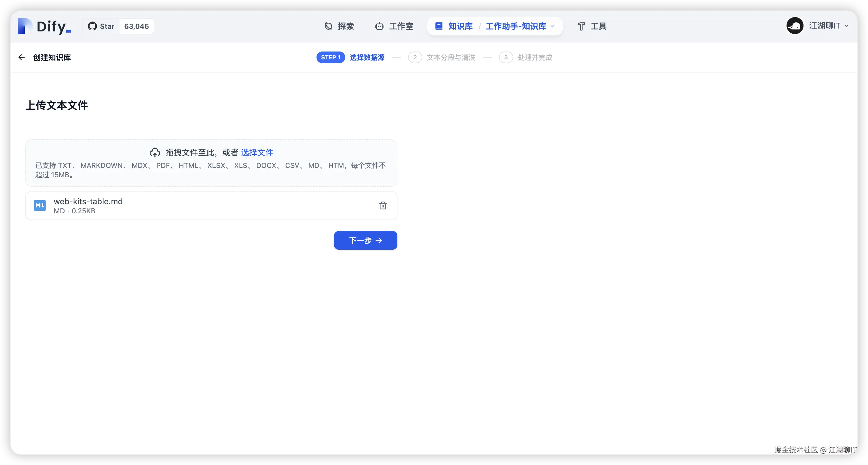Delete web-kits-table.md with the trash icon
The height and width of the screenshot is (465, 868).
click(383, 205)
